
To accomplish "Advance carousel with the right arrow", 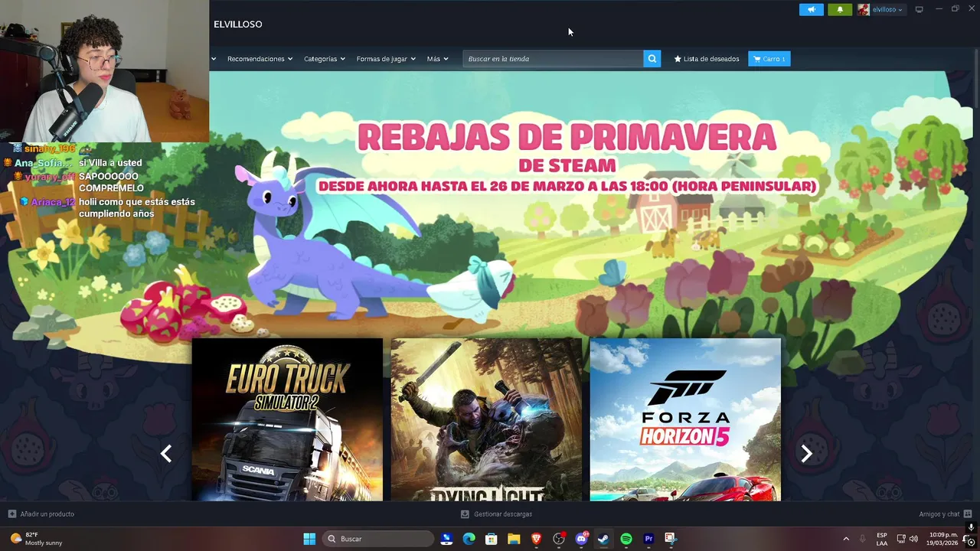I will point(806,454).
